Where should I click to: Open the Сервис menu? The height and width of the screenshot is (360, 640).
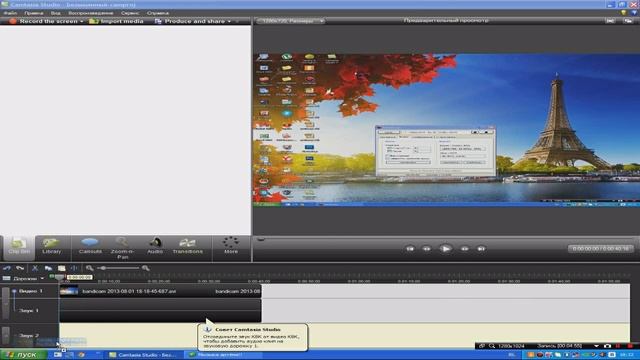[130, 13]
